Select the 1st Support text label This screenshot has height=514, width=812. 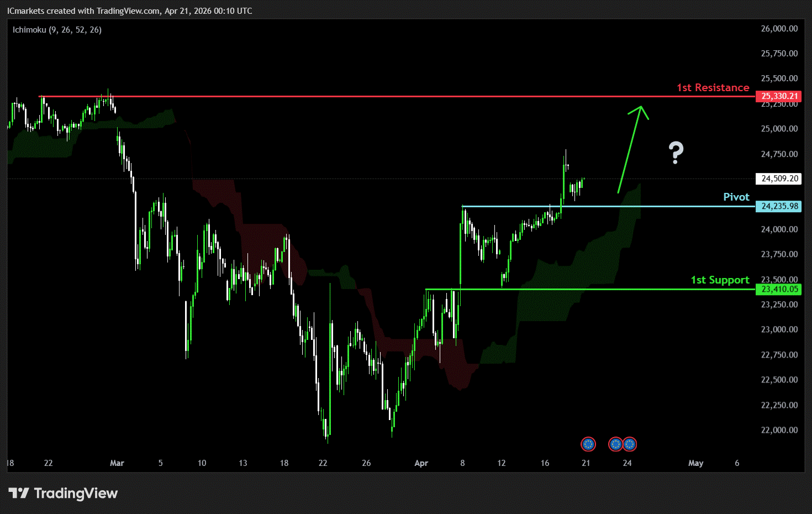tap(720, 280)
